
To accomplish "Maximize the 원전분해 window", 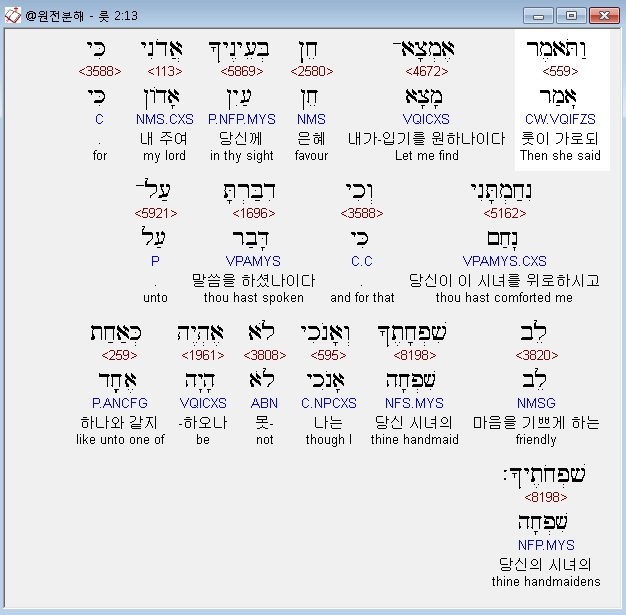I will click(x=571, y=16).
